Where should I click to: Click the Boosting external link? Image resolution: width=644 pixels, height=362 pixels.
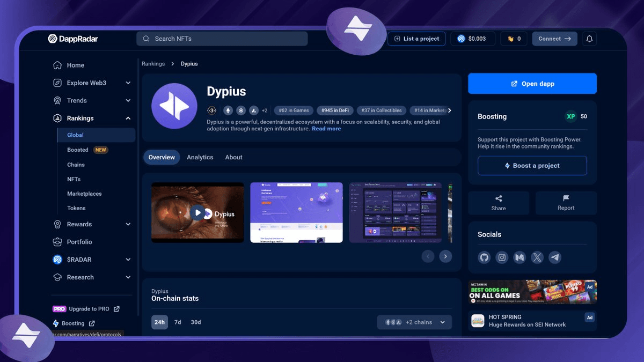(74, 323)
